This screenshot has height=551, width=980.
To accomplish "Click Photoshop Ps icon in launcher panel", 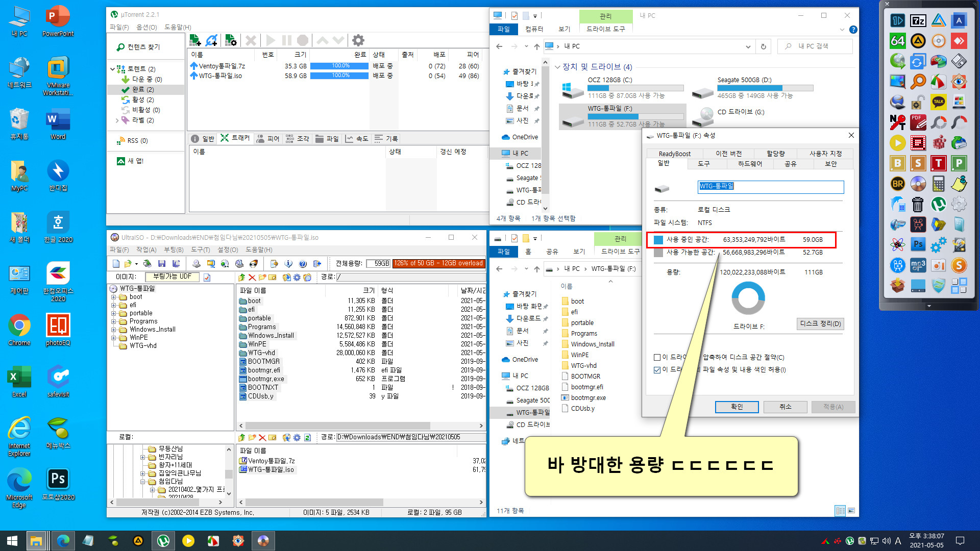I will point(918,244).
